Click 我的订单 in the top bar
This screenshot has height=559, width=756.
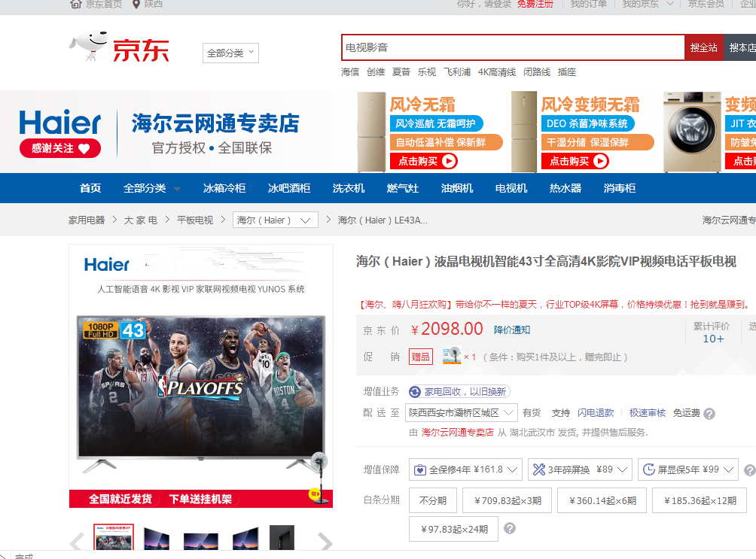point(589,4)
